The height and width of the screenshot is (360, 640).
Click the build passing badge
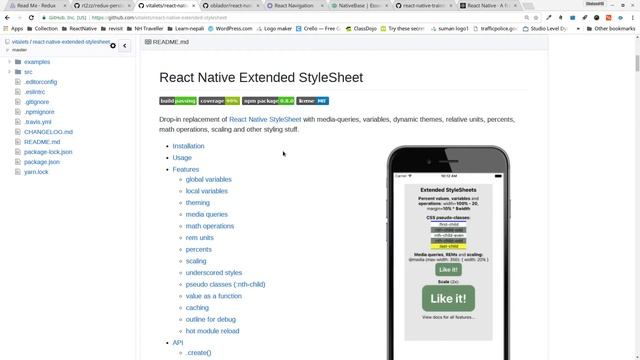(x=178, y=101)
